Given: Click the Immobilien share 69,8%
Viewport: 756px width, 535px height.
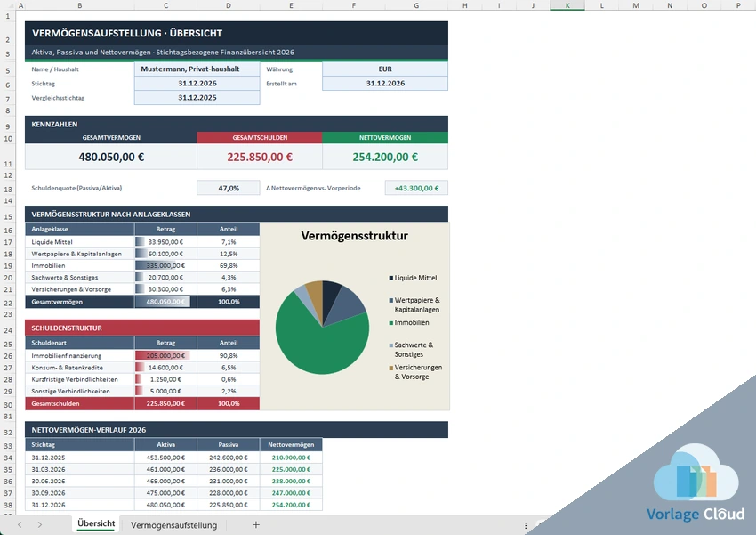Looking at the screenshot, I should coord(229,265).
